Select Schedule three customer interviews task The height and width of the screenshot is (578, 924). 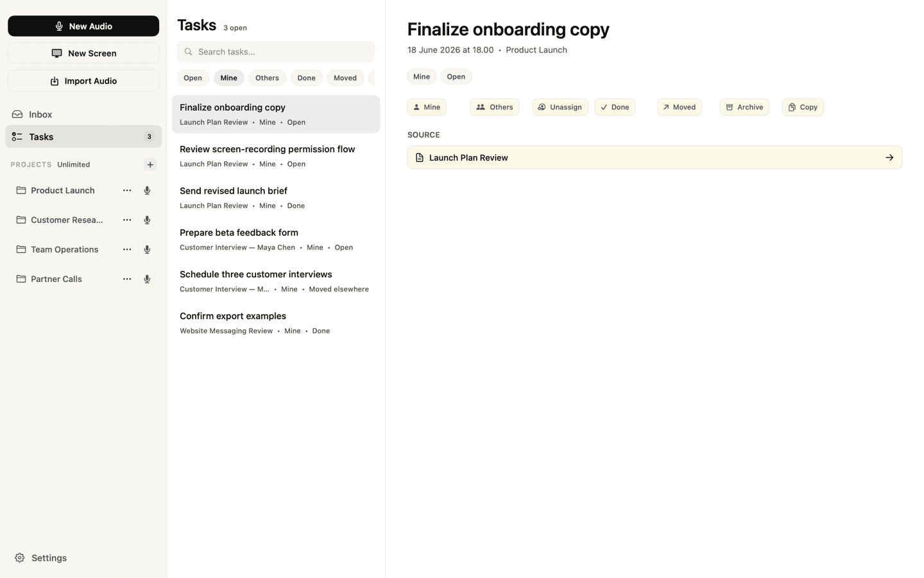[276, 281]
